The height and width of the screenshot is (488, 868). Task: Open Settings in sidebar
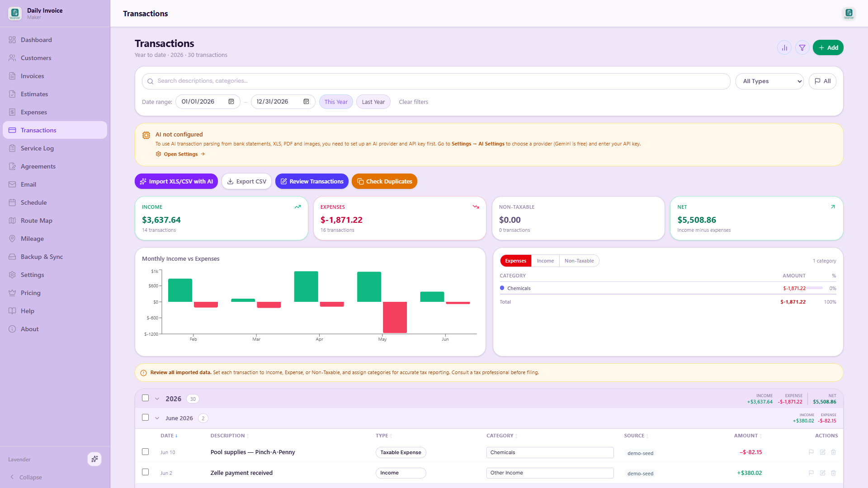[x=55, y=275]
